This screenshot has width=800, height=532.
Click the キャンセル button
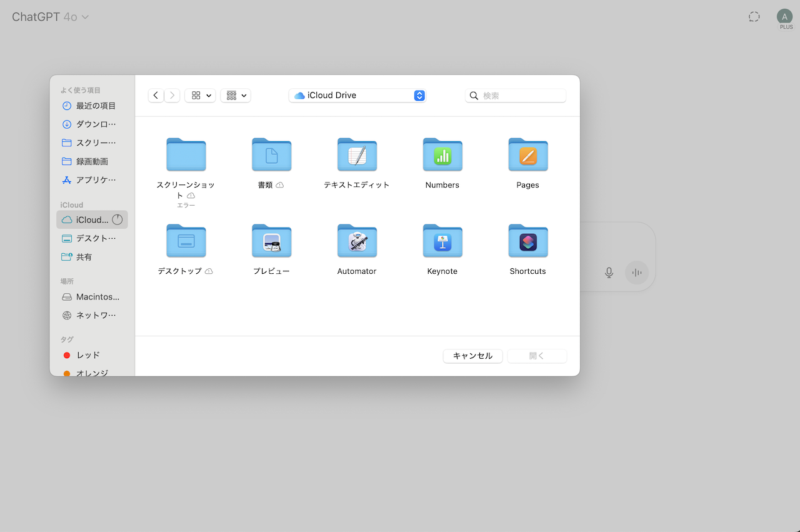[473, 356]
